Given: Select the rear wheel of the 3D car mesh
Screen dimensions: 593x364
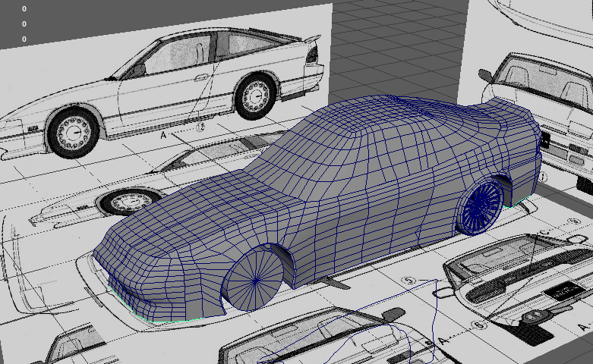Looking at the screenshot, I should pyautogui.click(x=479, y=206).
